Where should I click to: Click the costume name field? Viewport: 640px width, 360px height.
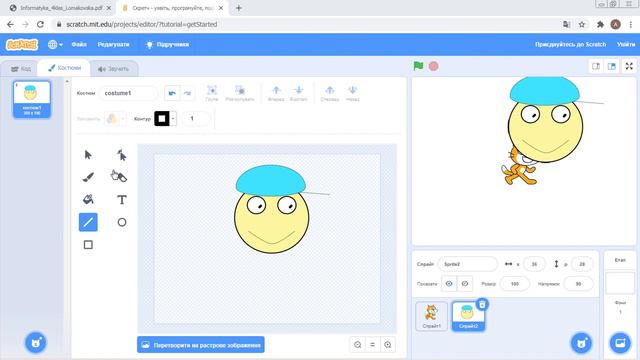coord(128,93)
